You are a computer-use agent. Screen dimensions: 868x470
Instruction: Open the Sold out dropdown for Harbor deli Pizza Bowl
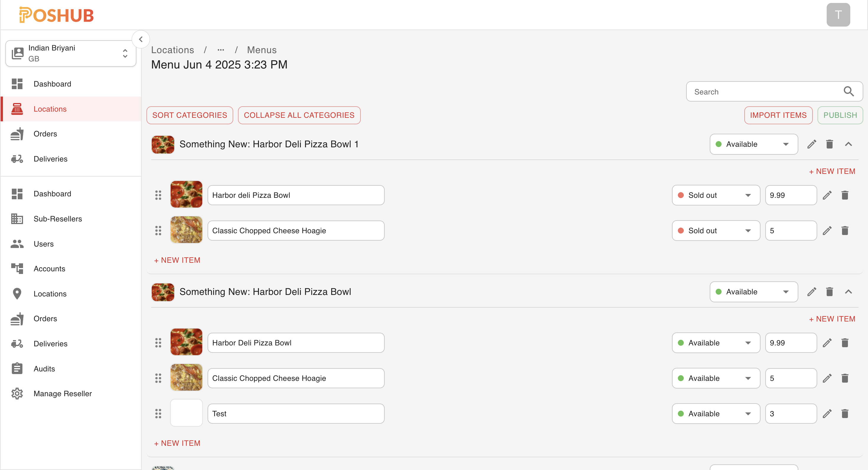click(x=716, y=195)
